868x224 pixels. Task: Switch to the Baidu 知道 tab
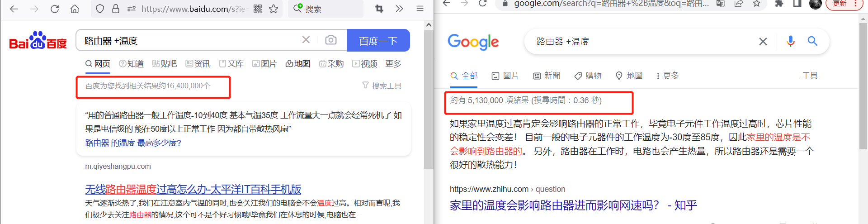[x=131, y=64]
